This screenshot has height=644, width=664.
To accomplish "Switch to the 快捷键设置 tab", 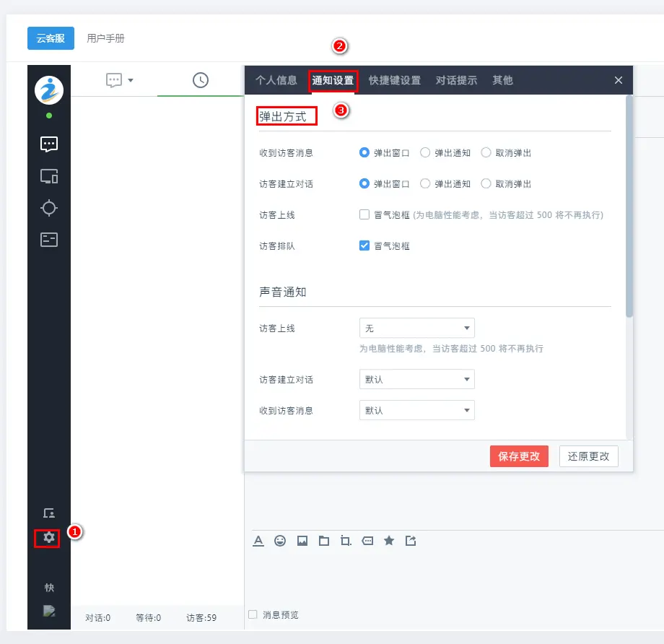I will pyautogui.click(x=394, y=80).
